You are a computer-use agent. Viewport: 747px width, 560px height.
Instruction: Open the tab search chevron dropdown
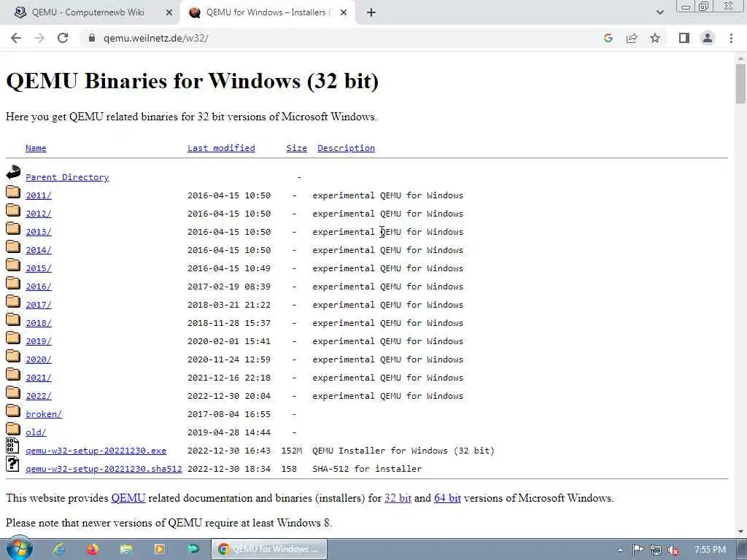tap(659, 13)
